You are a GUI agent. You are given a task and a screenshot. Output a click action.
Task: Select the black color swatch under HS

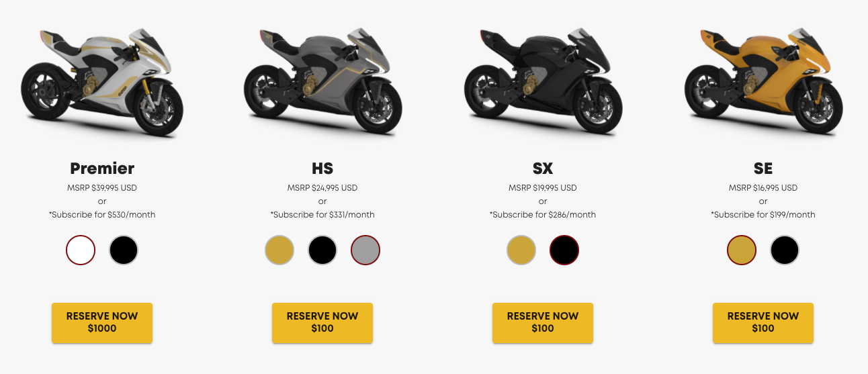(322, 250)
